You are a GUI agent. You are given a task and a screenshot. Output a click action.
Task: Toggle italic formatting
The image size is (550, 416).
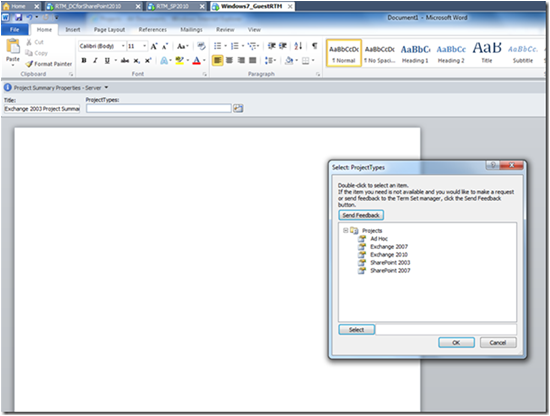click(x=95, y=60)
